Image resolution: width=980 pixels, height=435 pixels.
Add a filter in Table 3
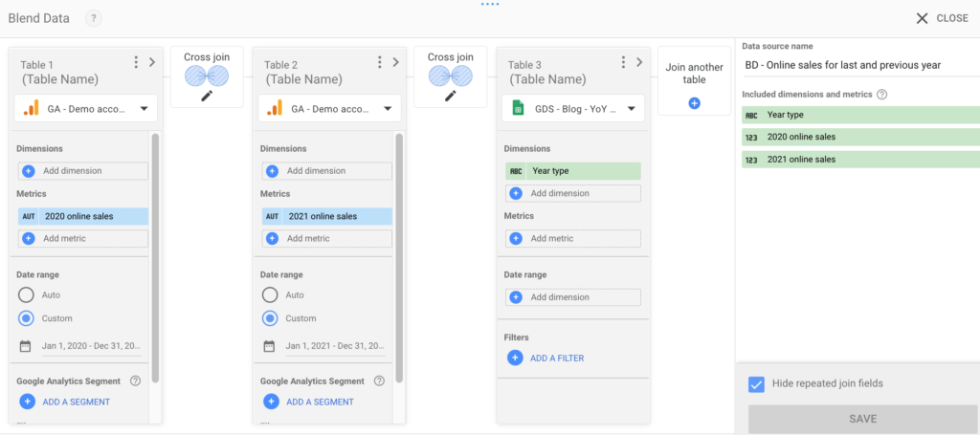point(546,359)
